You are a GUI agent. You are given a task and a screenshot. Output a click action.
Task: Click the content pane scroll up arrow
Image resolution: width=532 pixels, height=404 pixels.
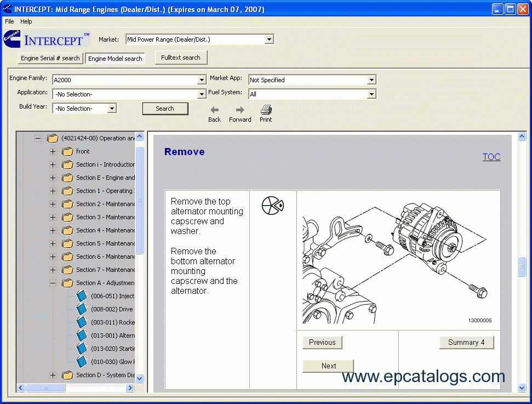point(522,136)
